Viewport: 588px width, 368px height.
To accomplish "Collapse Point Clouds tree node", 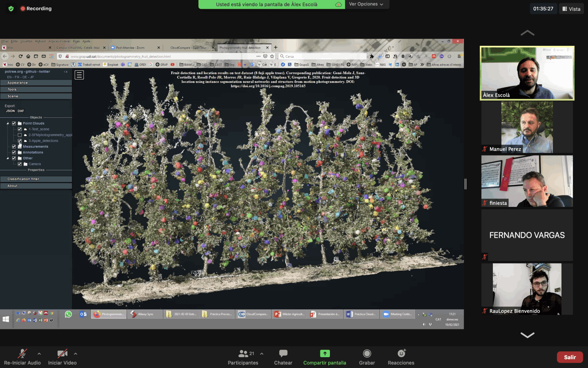I will pos(8,123).
